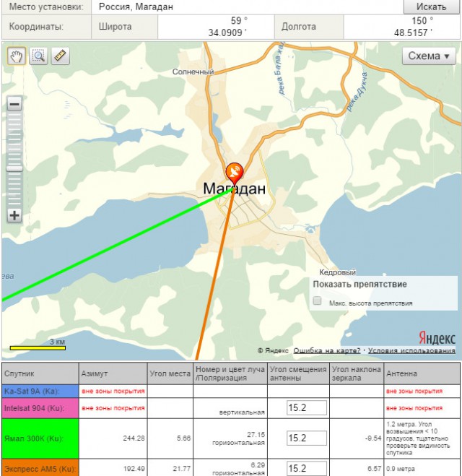The height and width of the screenshot is (476, 462).
Task: Click the orange satellite dish map marker
Action: point(235,173)
